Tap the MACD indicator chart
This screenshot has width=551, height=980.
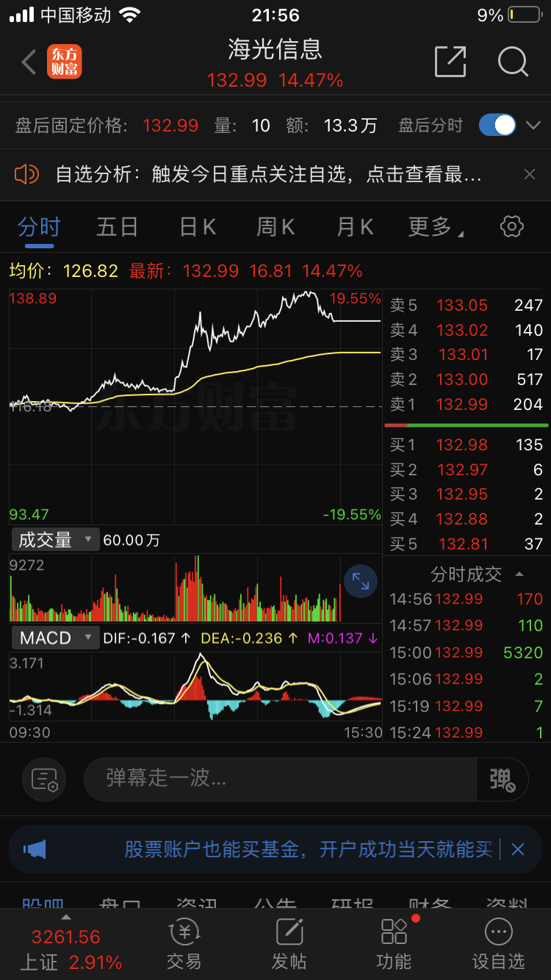pos(195,688)
